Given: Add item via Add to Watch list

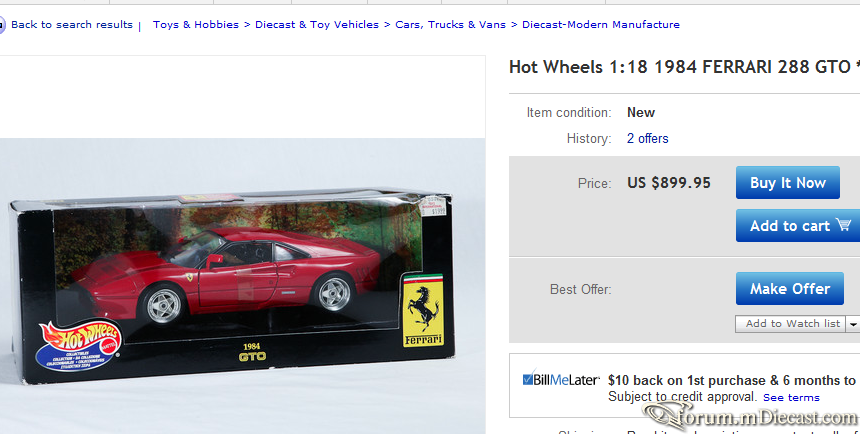Looking at the screenshot, I should tap(791, 324).
